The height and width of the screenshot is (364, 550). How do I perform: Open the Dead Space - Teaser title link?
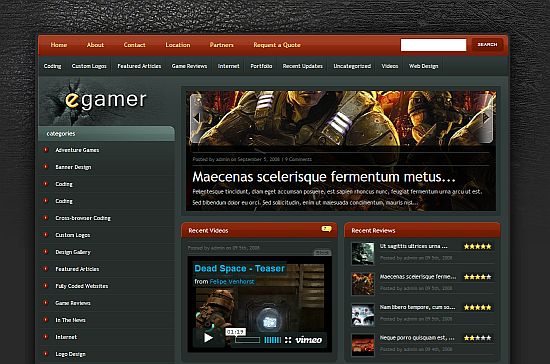(x=239, y=269)
